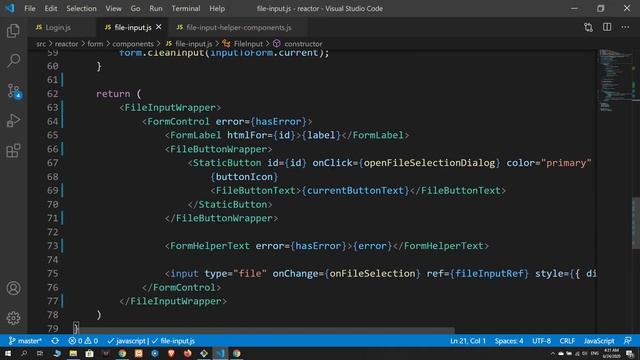Change indentation via Spaces: 4
The height and width of the screenshot is (360, 640).
click(509, 341)
